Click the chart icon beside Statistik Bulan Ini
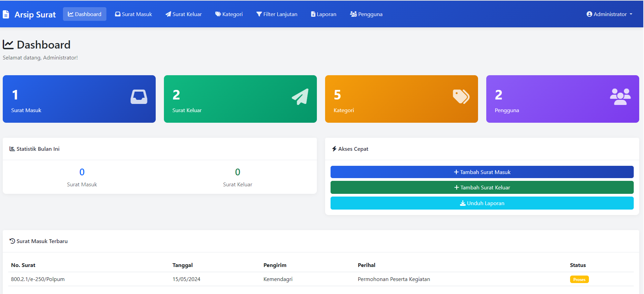Image resolution: width=644 pixels, height=294 pixels. [x=12, y=149]
